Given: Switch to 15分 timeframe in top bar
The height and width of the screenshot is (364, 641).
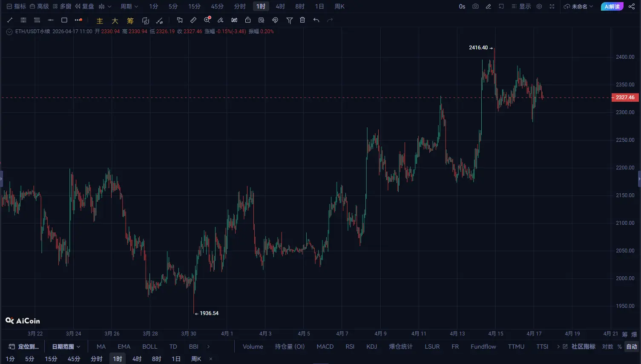Looking at the screenshot, I should [x=194, y=6].
